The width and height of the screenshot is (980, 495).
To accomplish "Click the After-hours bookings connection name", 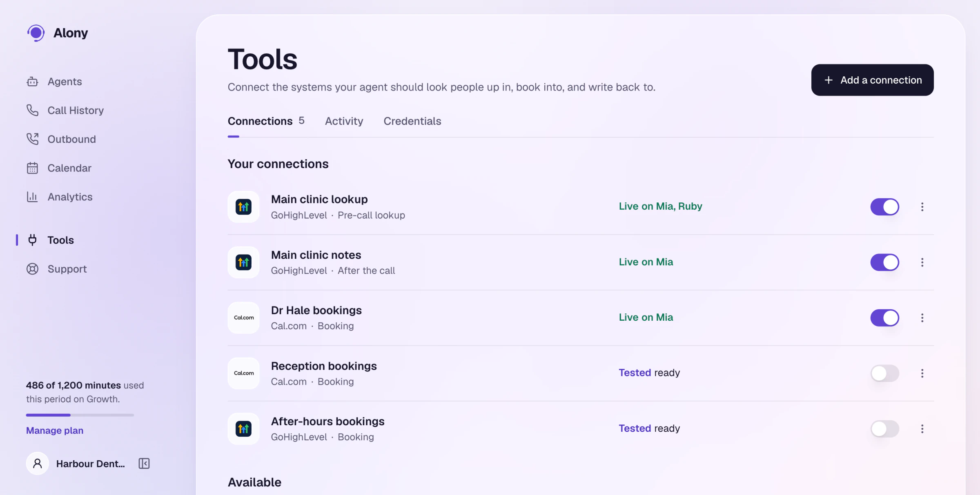I will coord(328,421).
